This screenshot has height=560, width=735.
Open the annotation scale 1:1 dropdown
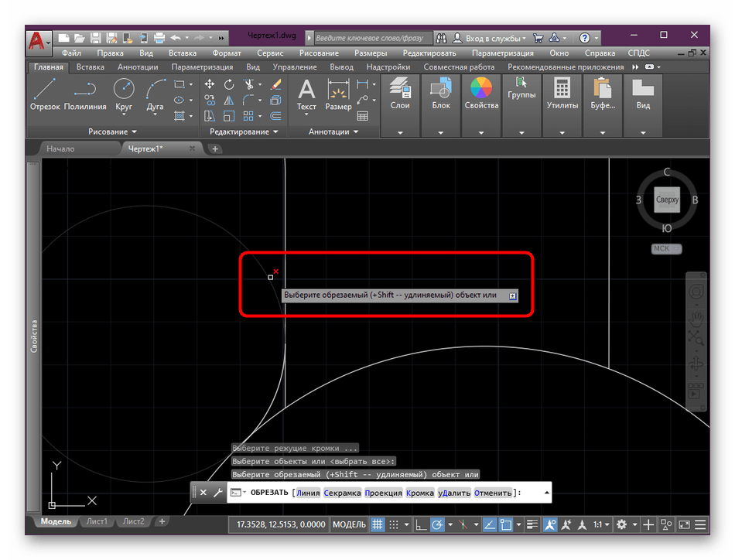601,525
